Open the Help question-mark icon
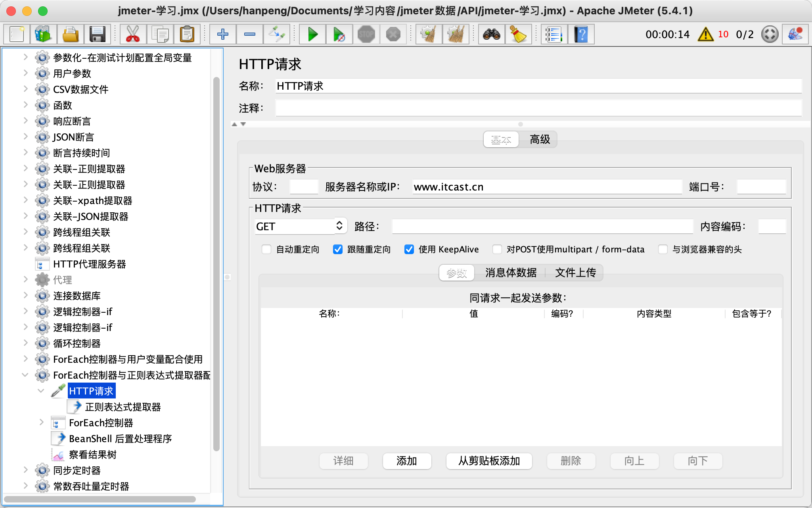The height and width of the screenshot is (508, 812). coord(581,35)
